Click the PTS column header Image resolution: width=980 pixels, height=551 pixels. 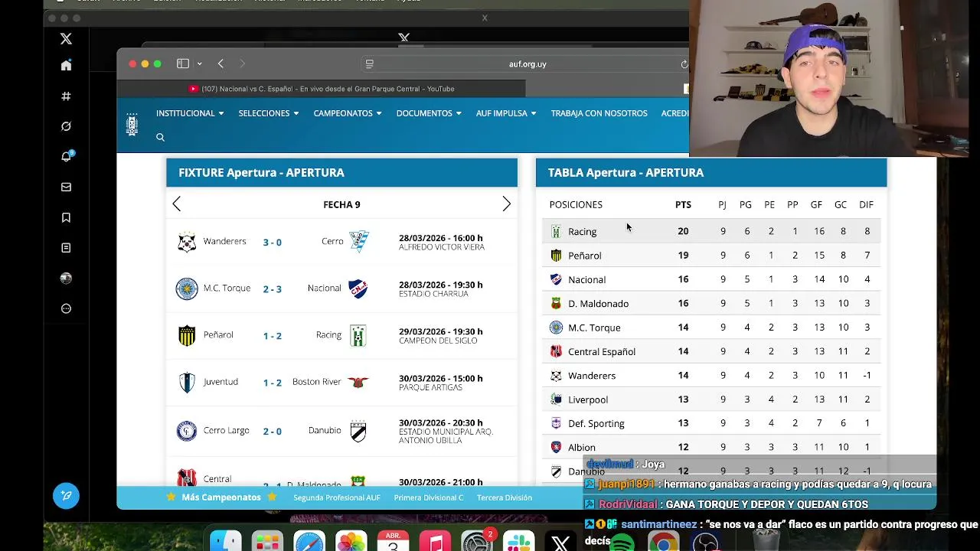(x=683, y=204)
